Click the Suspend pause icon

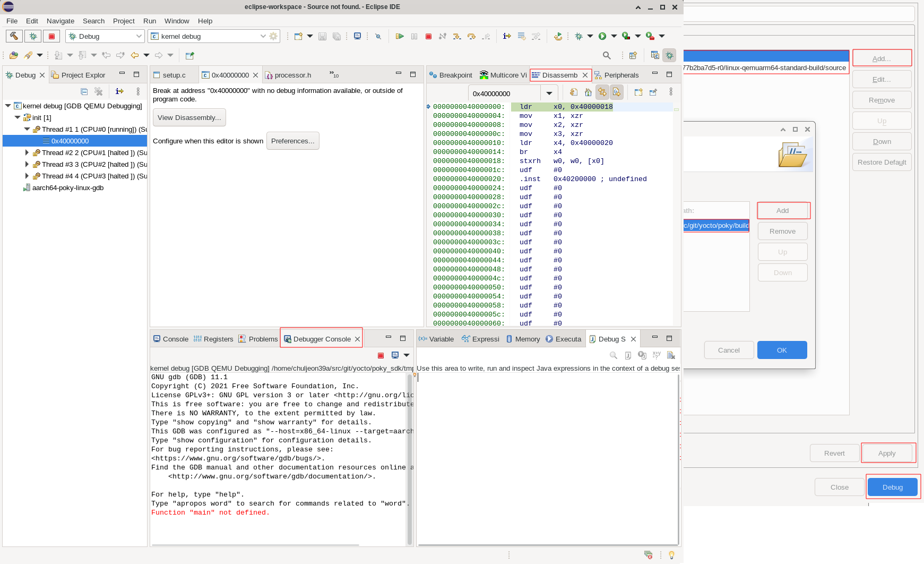414,36
